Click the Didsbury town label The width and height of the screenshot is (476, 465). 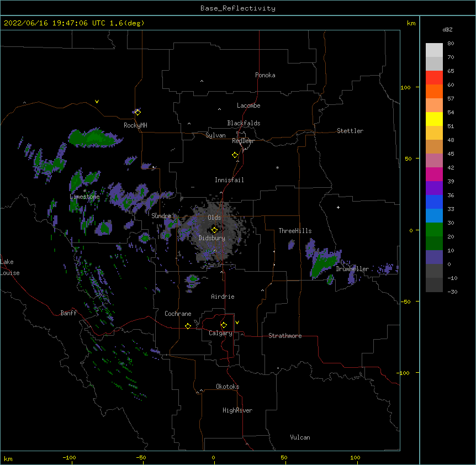(212, 238)
